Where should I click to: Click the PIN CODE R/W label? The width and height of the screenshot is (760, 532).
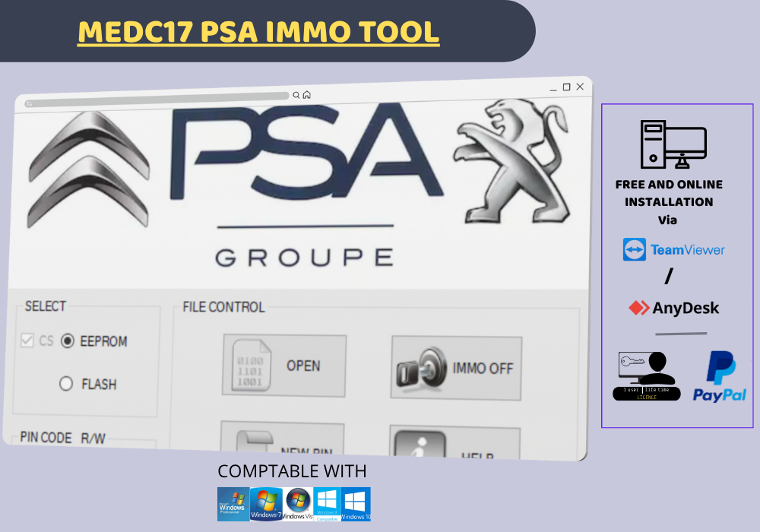62,438
